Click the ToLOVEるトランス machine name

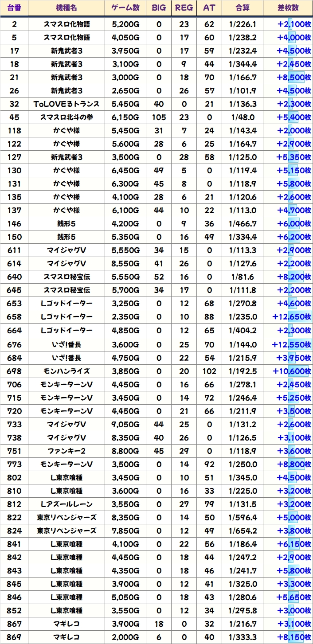(x=67, y=104)
